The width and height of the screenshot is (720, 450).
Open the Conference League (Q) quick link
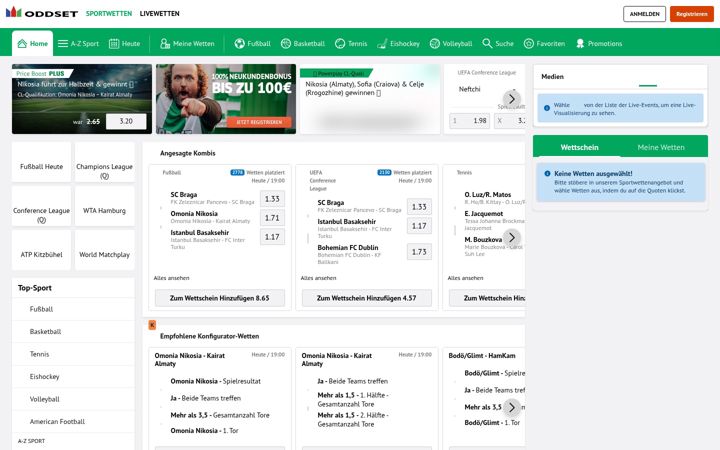point(41,206)
